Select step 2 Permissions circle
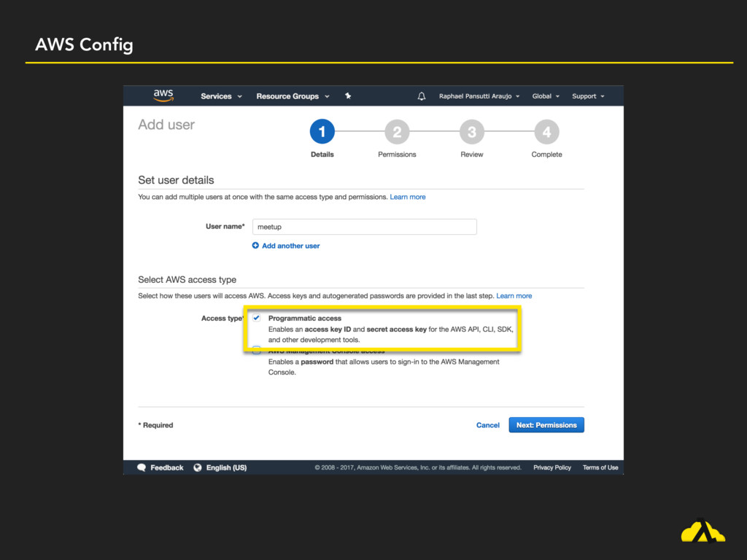The image size is (747, 560). (397, 131)
